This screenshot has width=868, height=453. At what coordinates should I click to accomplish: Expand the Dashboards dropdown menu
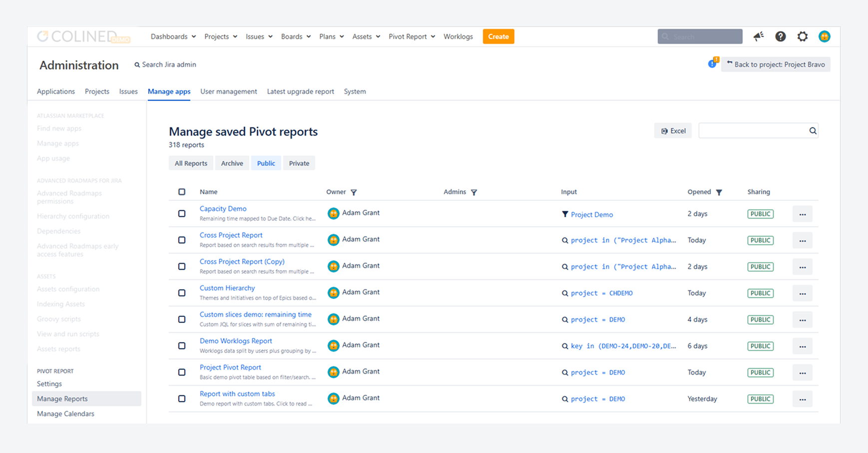[173, 36]
